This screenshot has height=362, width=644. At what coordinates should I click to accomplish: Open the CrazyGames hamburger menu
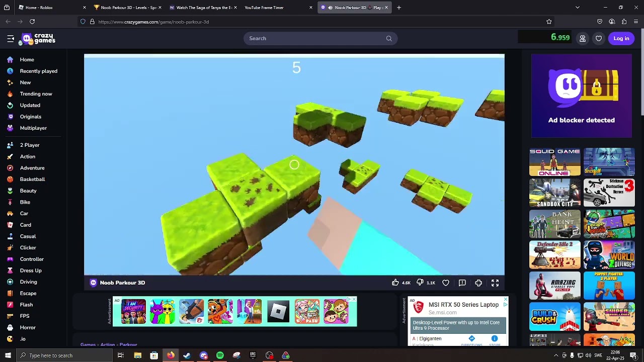click(11, 38)
